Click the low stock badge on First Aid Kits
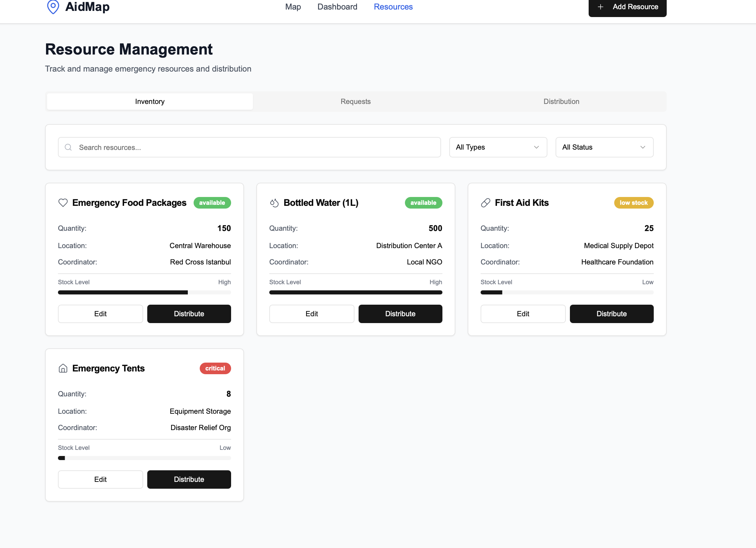 [633, 203]
